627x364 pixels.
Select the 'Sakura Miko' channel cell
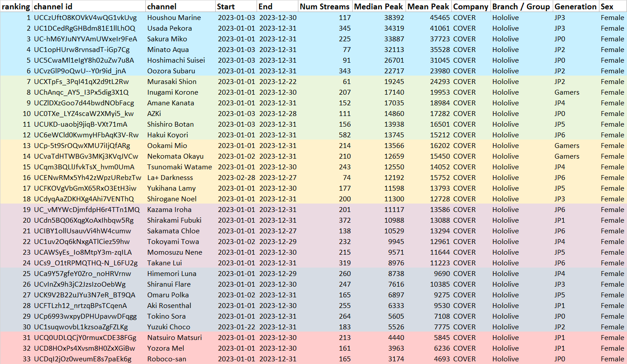(x=181, y=39)
